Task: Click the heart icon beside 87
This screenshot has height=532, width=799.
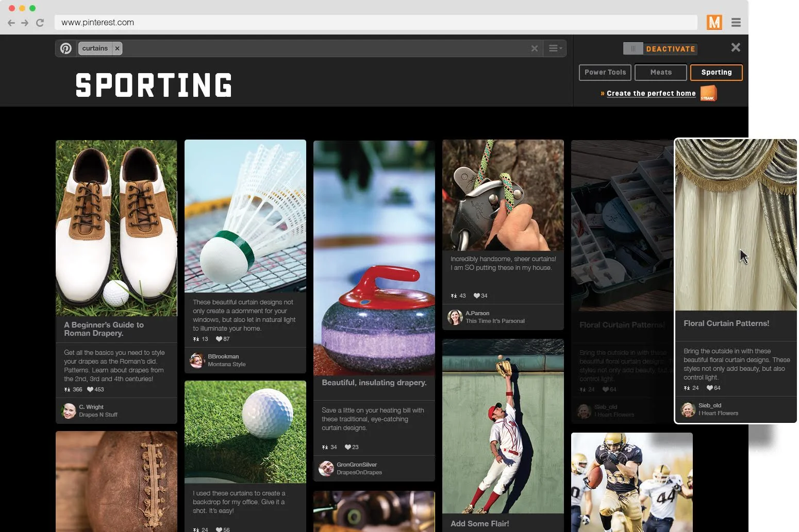Action: pyautogui.click(x=219, y=339)
